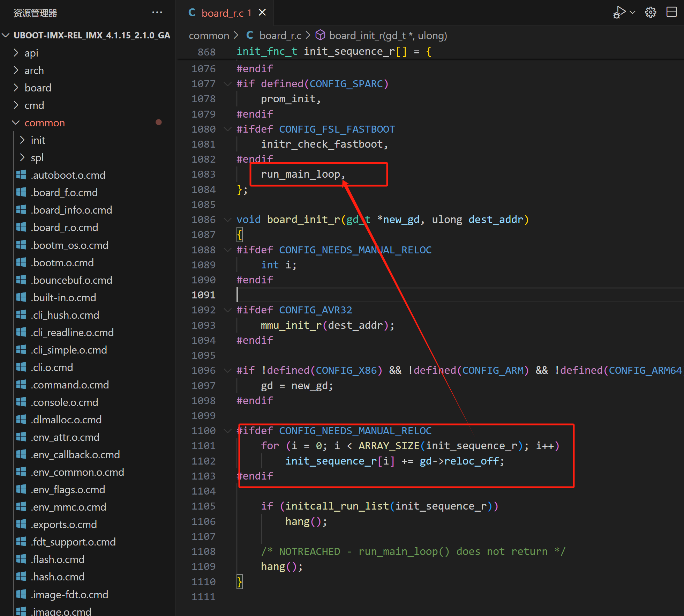Click the settings gear icon in the editor toolbar

click(x=651, y=13)
